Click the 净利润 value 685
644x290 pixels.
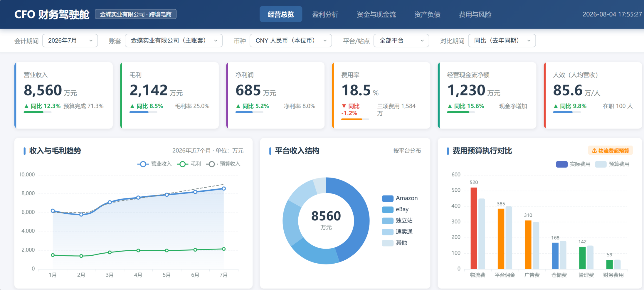click(248, 90)
